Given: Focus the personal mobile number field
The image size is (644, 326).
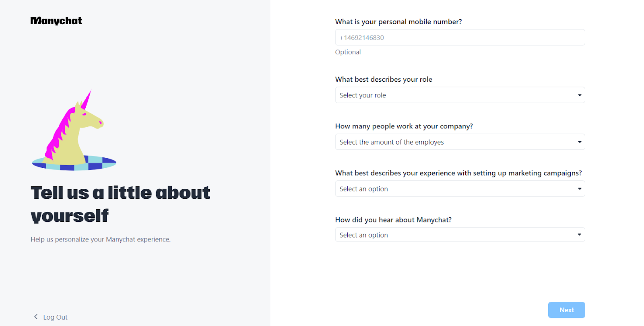Looking at the screenshot, I should tap(460, 37).
